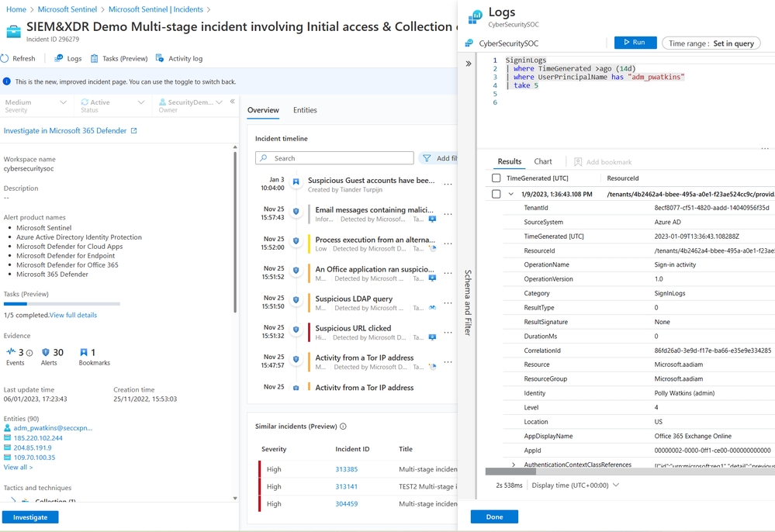Open Investigate in Microsoft 365 Defender link
The height and width of the screenshot is (532, 775).
[64, 130]
